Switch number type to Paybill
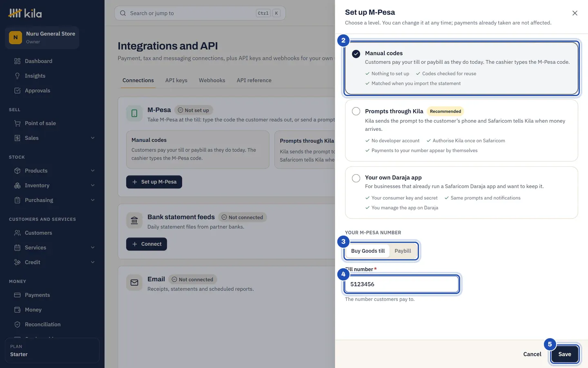 (x=403, y=251)
